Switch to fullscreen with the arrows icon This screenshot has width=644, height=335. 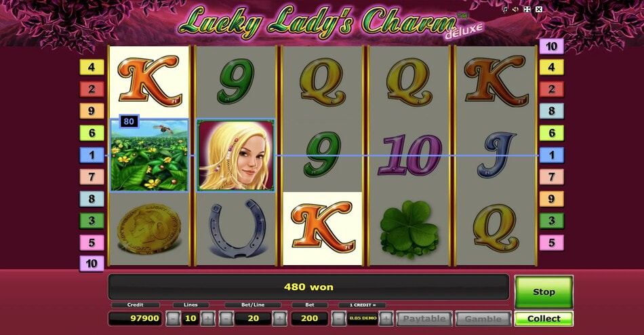[x=527, y=9]
